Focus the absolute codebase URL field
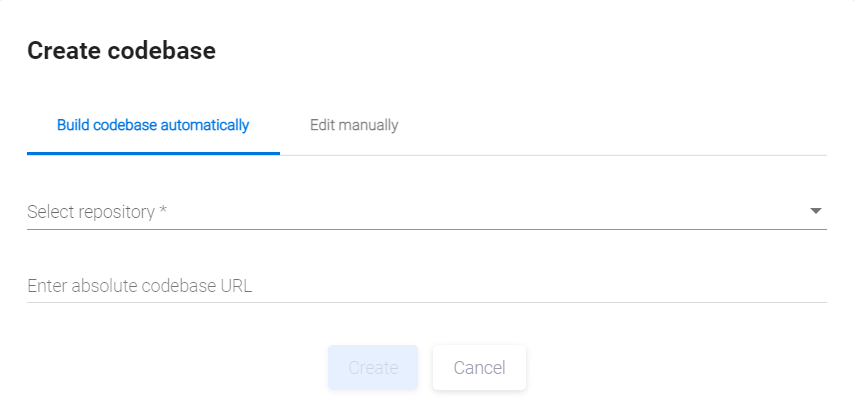 pyautogui.click(x=426, y=286)
